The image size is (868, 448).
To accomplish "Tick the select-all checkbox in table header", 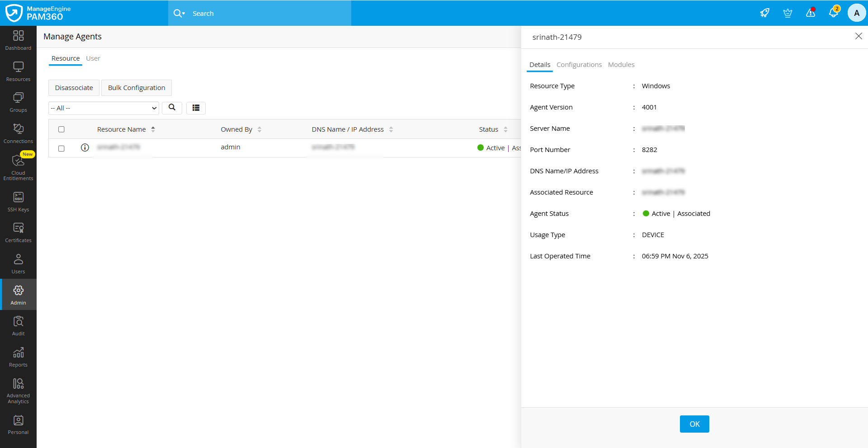I will (x=61, y=129).
